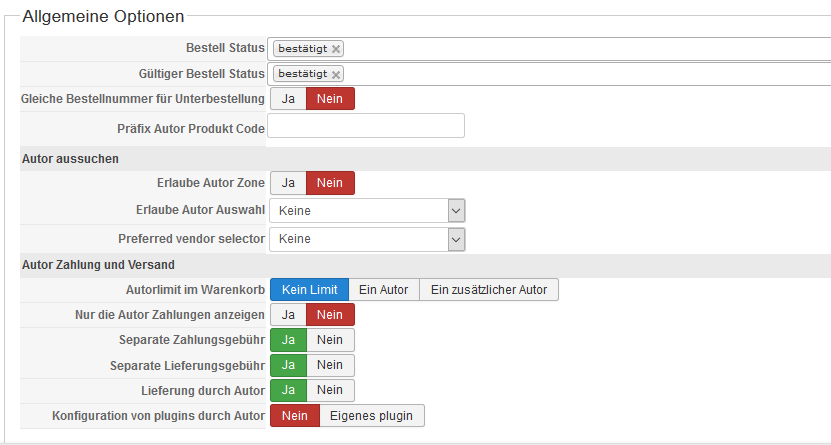This screenshot has height=445, width=831.
Task: Set Nur die Autor Zahlungen anzeigen to Ja
Action: (288, 315)
